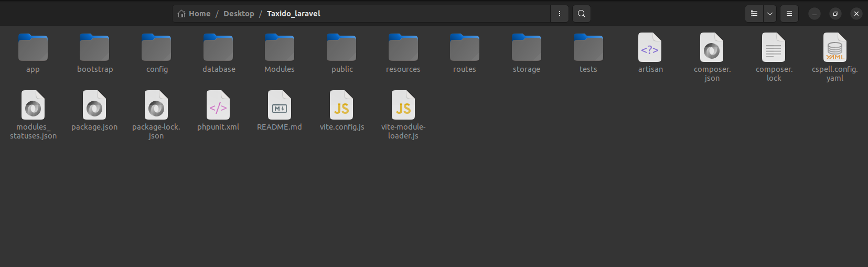The height and width of the screenshot is (267, 868).
Task: Navigate to Home in the path bar
Action: tap(194, 14)
